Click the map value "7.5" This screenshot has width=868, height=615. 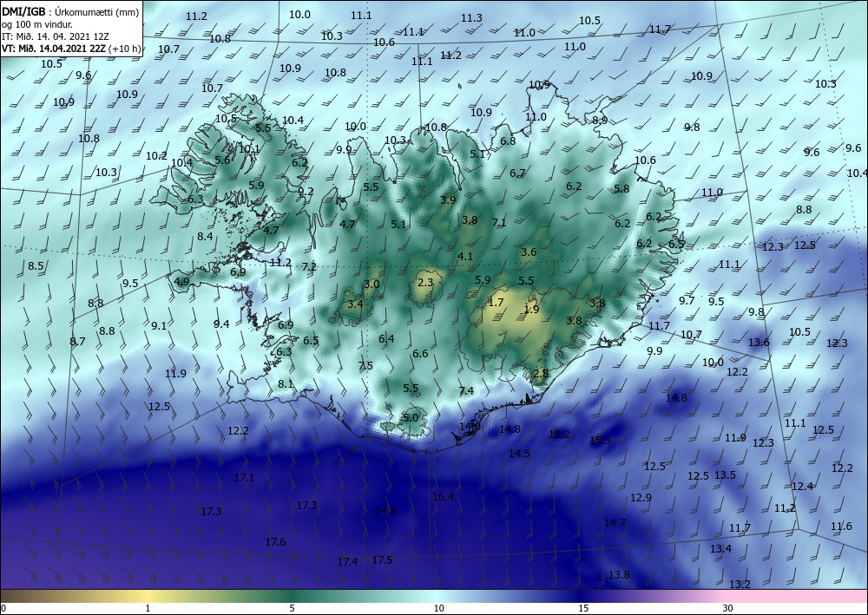(365, 365)
